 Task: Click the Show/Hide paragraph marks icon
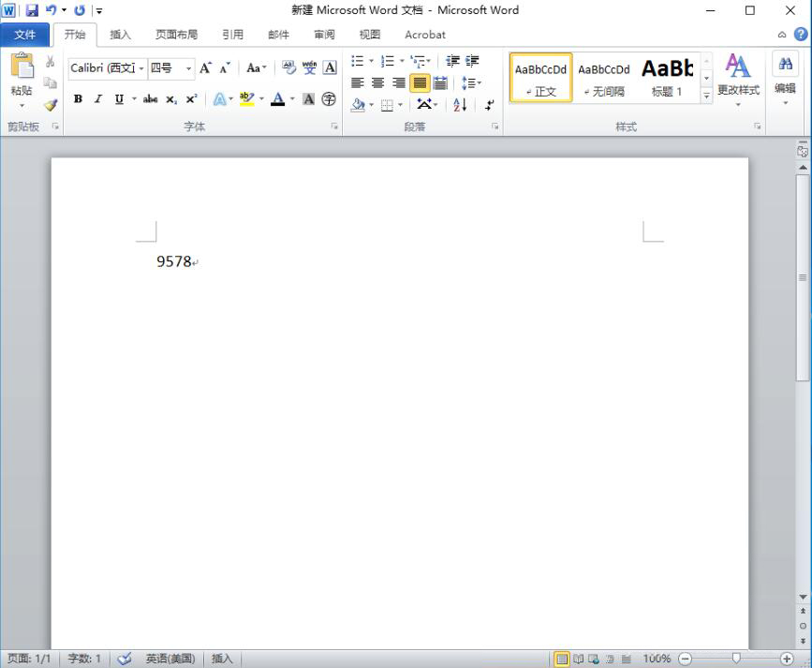pos(490,105)
